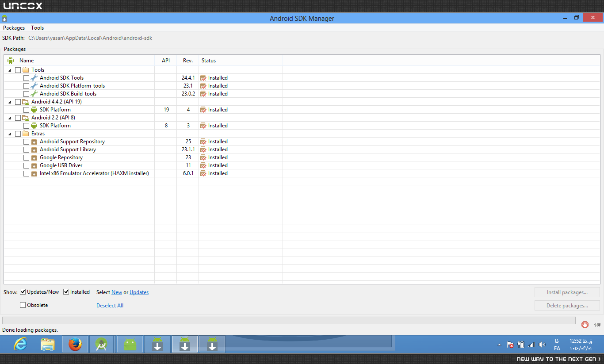The height and width of the screenshot is (364, 604).
Task: Click the Android sort icon in the Name header
Action: pyautogui.click(x=11, y=61)
